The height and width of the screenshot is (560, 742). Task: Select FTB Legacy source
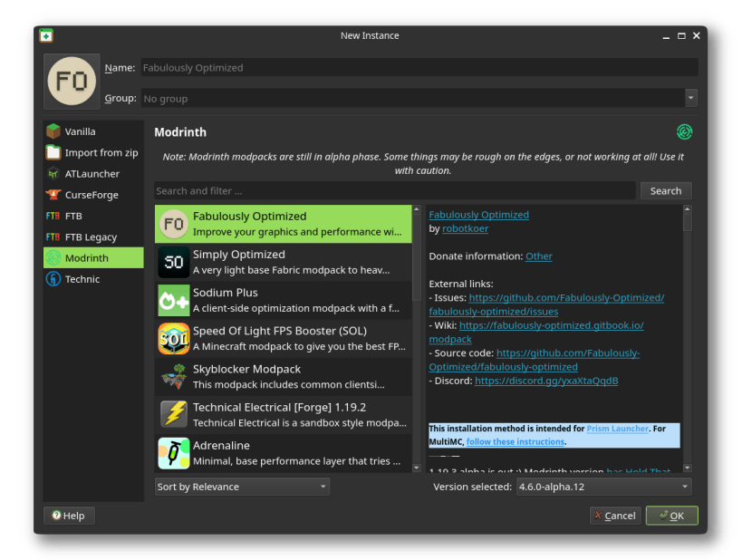coord(93,237)
